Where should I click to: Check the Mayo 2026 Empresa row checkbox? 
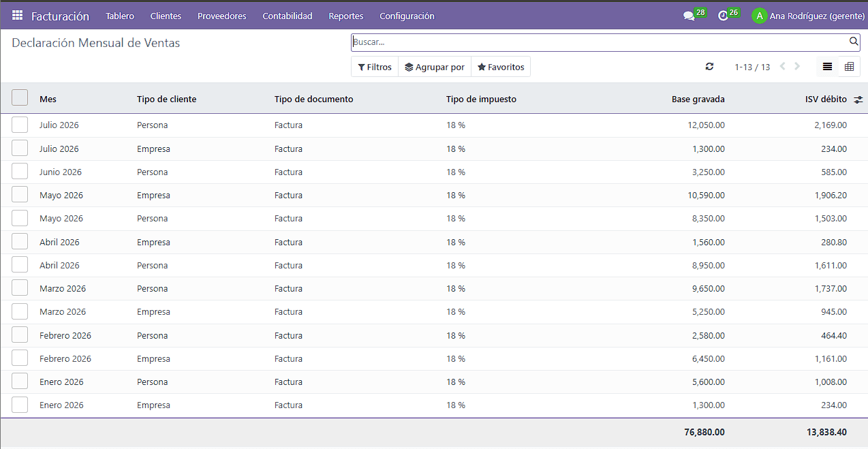[x=20, y=195]
